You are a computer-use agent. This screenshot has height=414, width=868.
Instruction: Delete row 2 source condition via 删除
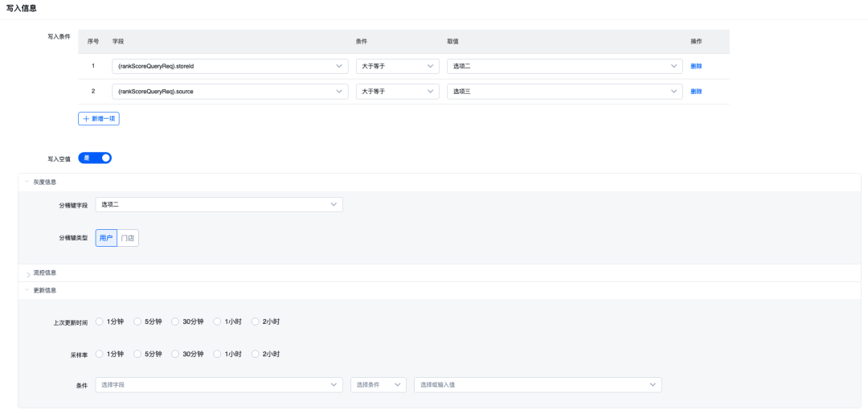click(x=696, y=92)
